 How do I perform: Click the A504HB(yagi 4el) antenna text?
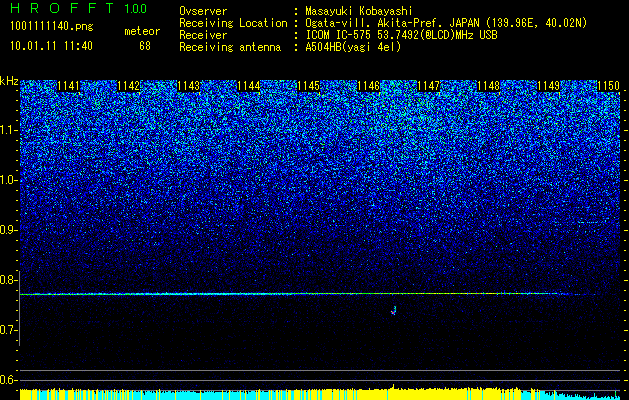coord(353,47)
